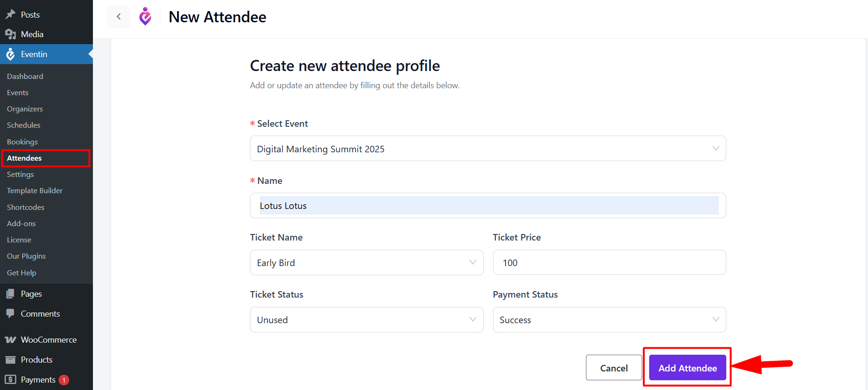Click the Add Attendee button
The image size is (868, 390).
pyautogui.click(x=687, y=368)
